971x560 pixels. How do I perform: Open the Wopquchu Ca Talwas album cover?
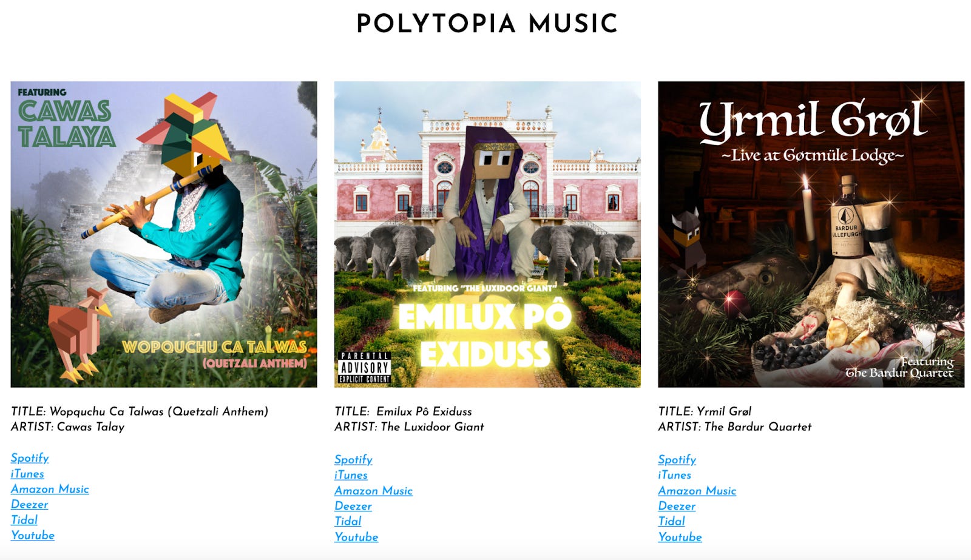click(x=164, y=234)
